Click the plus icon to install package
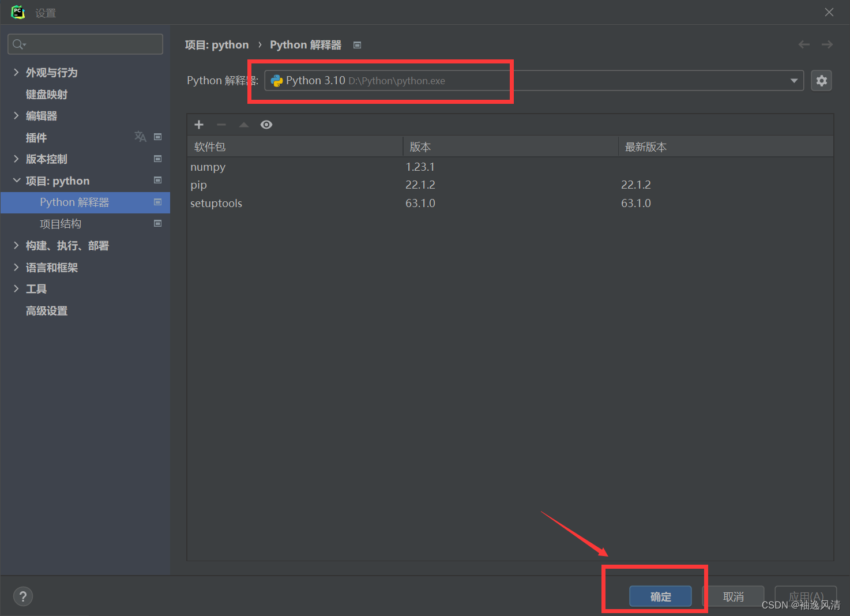The image size is (850, 616). click(x=199, y=125)
